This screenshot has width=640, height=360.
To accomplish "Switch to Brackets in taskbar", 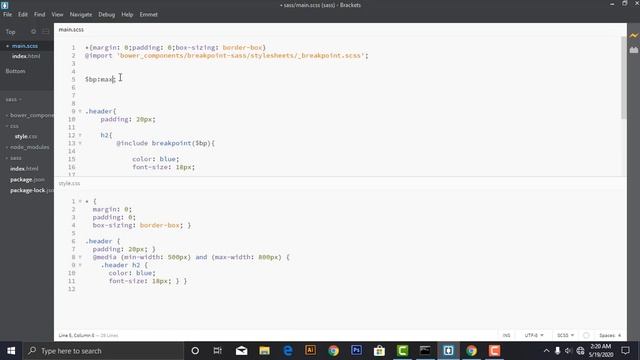I will (x=448, y=351).
